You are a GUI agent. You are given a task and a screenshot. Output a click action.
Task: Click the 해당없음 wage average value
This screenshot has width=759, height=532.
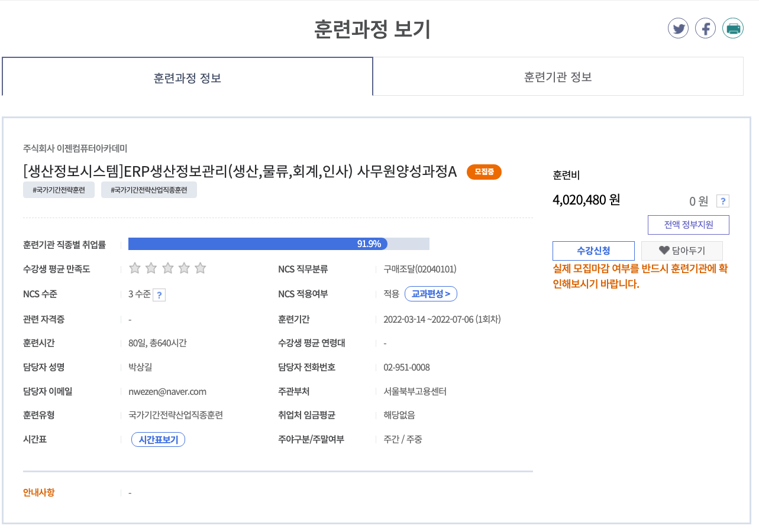click(399, 415)
